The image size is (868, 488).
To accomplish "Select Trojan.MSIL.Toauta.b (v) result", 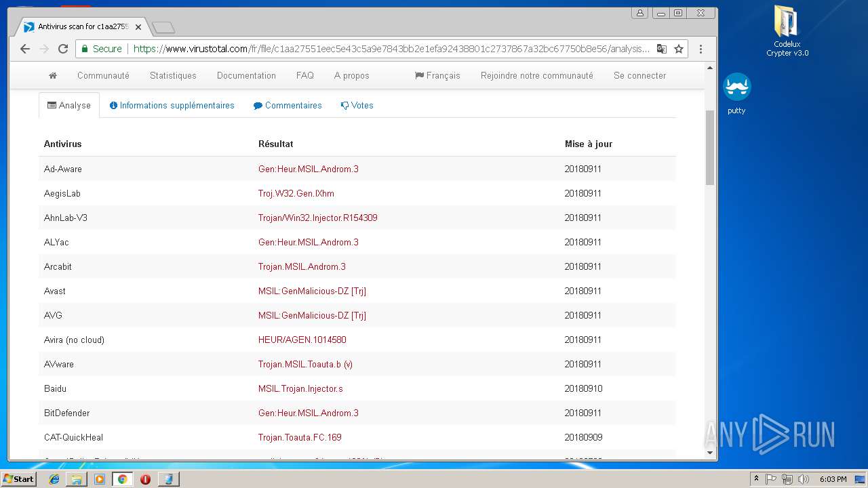I will 305,364.
